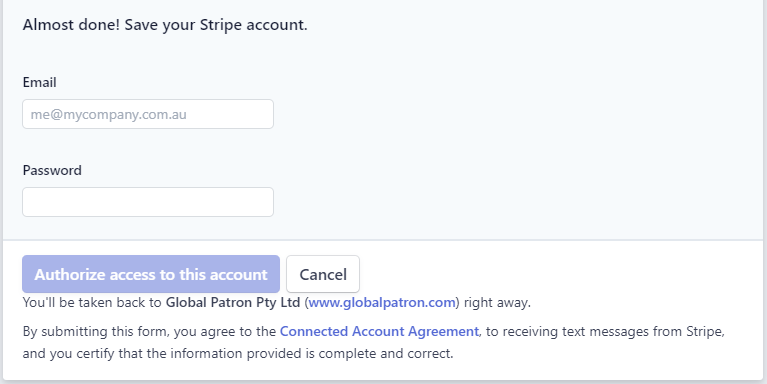
Task: Open the www.globalpatron.com link
Action: (x=382, y=302)
